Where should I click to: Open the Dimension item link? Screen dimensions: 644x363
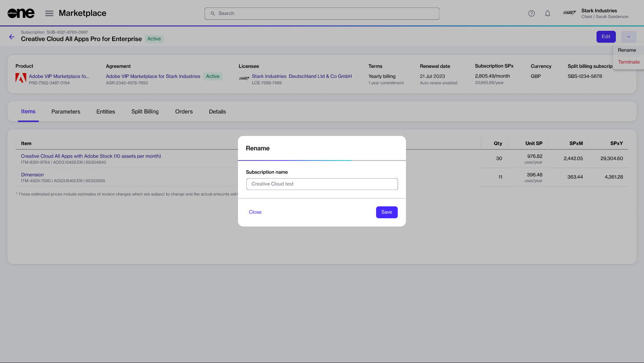[x=33, y=175]
